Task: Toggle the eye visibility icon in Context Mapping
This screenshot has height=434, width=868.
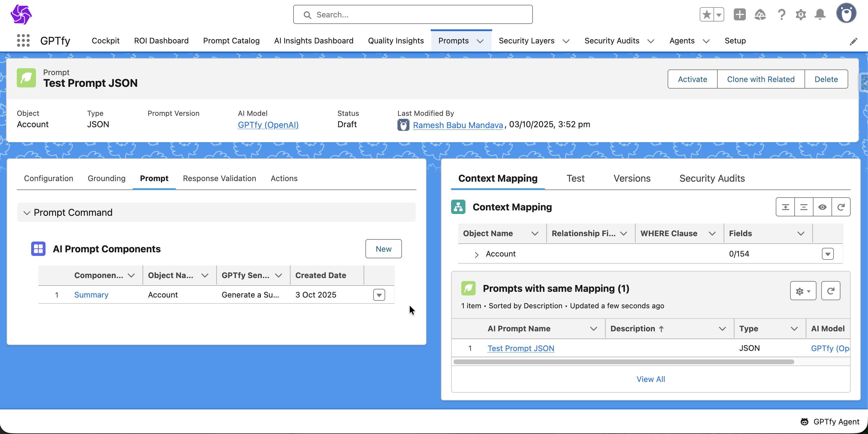Action: click(x=822, y=207)
